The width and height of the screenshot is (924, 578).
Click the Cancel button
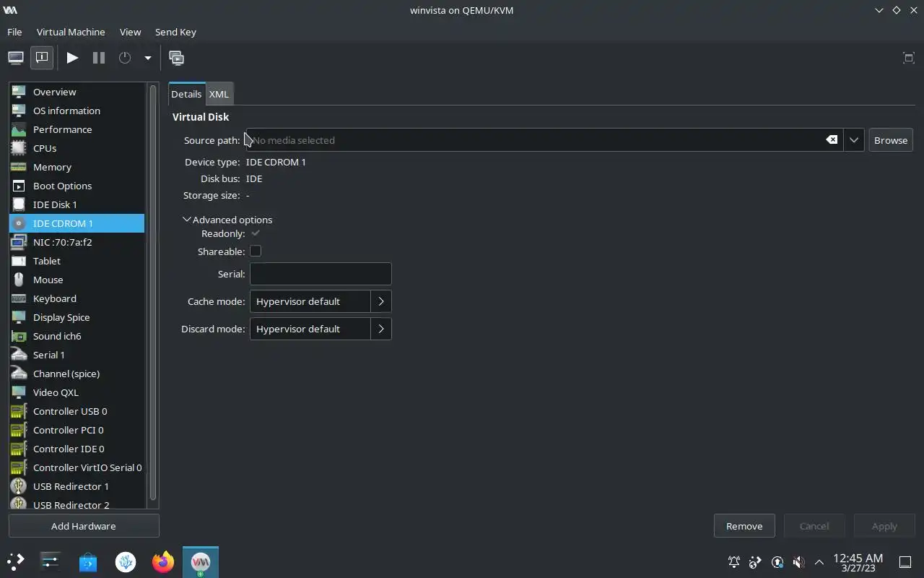[814, 526]
